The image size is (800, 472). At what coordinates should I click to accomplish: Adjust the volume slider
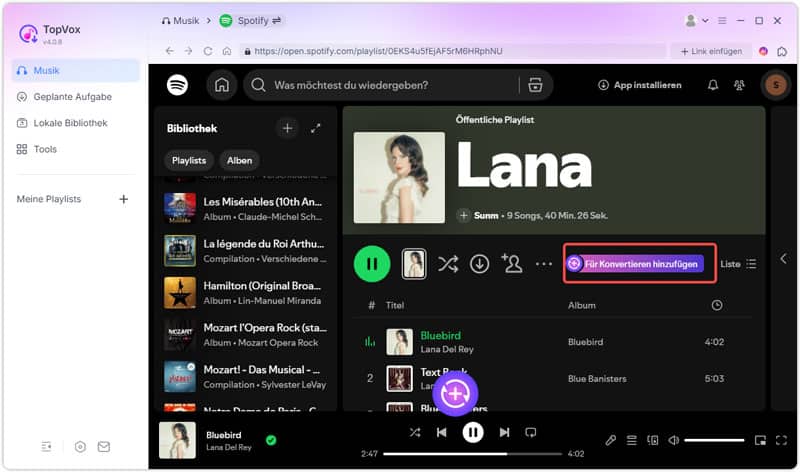point(714,440)
